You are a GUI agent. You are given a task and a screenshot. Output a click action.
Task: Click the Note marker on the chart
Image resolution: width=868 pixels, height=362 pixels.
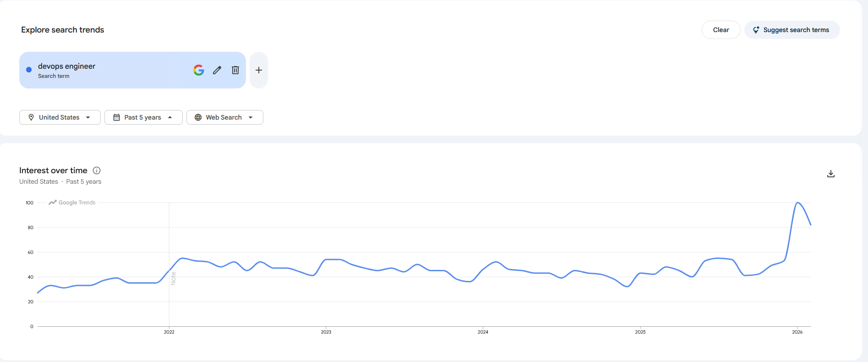coord(173,279)
